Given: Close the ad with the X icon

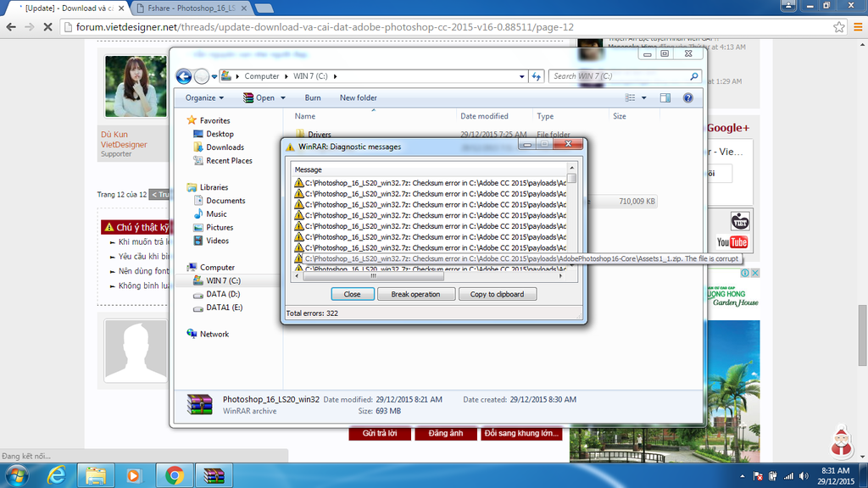Looking at the screenshot, I should [x=755, y=273].
